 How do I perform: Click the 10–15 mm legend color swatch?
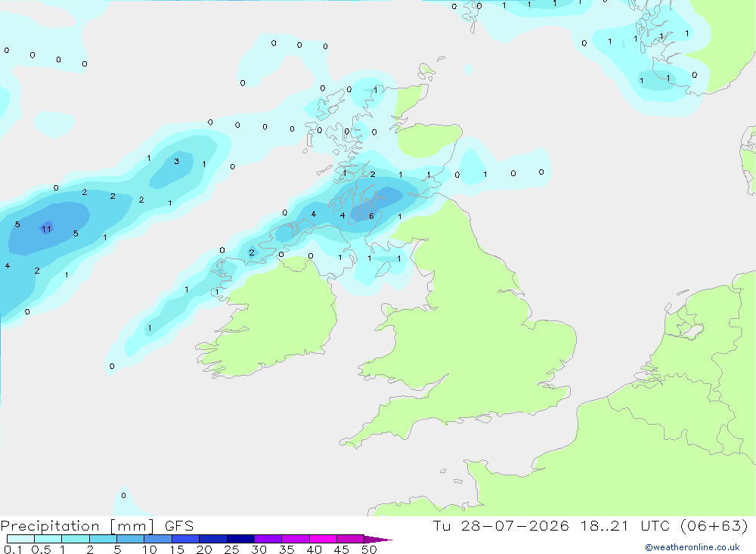[158, 539]
